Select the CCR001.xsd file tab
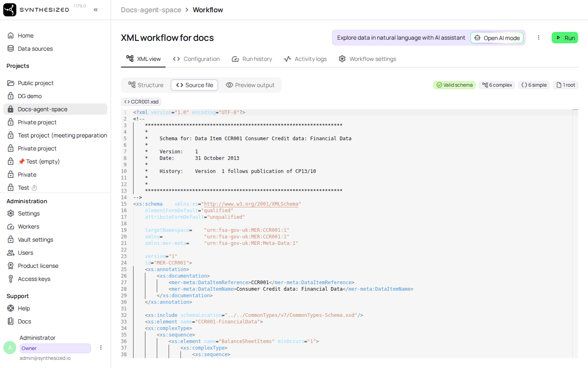Viewport: 588px width, 368px height. coord(141,102)
